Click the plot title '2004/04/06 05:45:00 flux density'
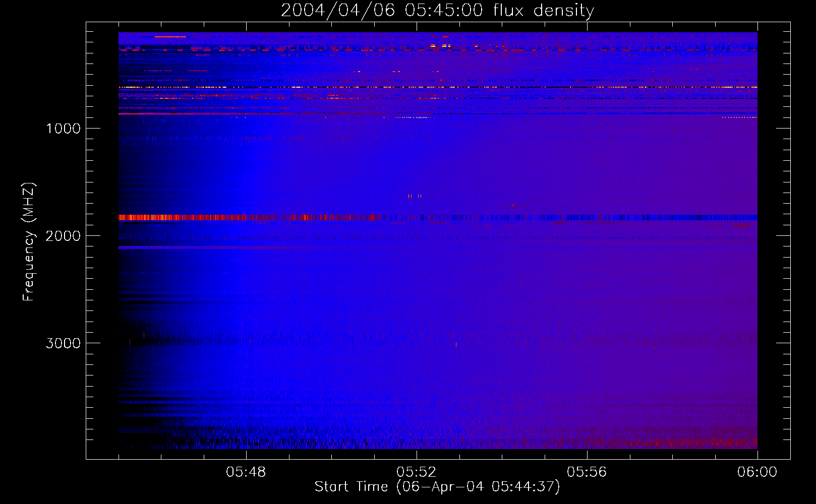Viewport: 816px width, 504px height. (x=437, y=10)
